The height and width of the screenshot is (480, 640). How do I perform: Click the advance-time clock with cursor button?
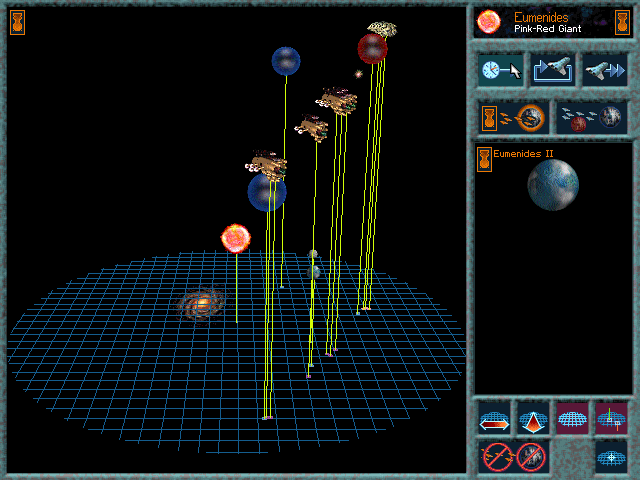tap(500, 70)
